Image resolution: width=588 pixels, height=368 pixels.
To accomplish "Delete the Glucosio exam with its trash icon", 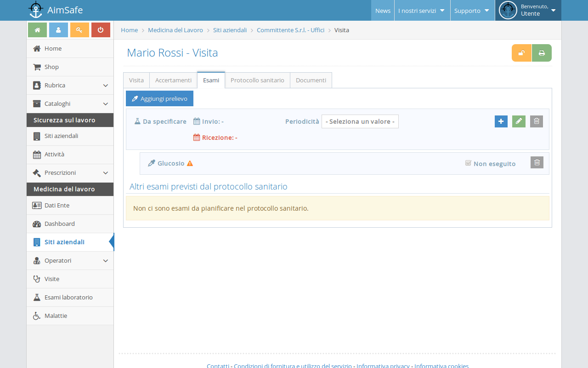I will point(537,162).
